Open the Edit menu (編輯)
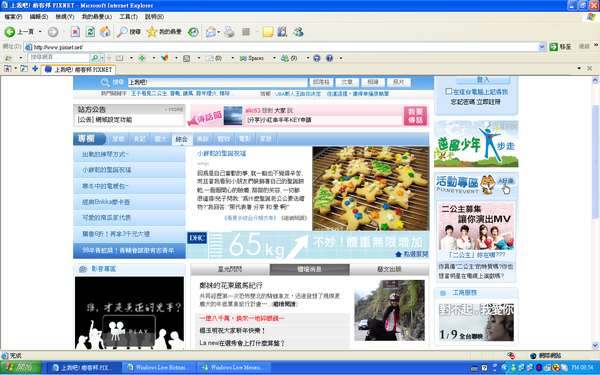The height and width of the screenshot is (375, 600). pyautogui.click(x=39, y=17)
